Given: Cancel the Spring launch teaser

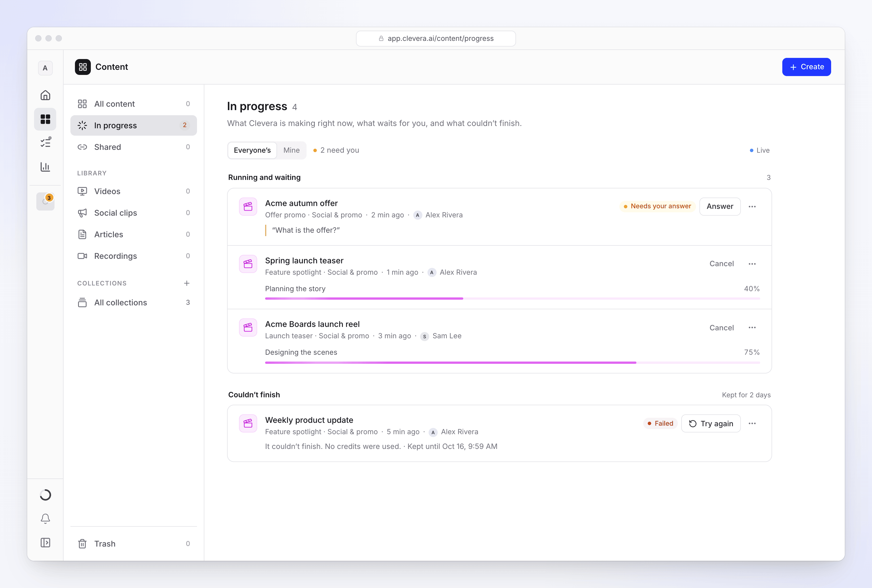Looking at the screenshot, I should pos(721,264).
